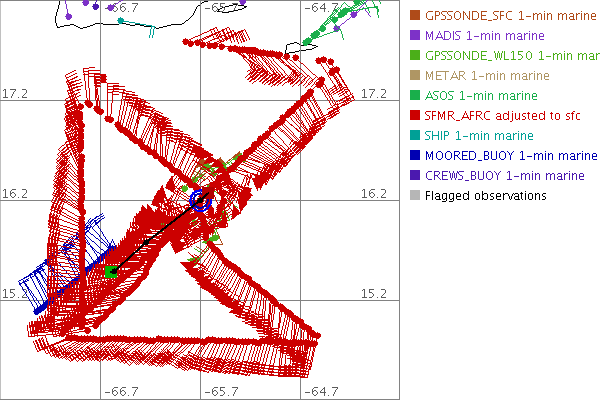This screenshot has height=400, width=600.
Task: Click the tan METAR legend swatch
Action: click(414, 75)
